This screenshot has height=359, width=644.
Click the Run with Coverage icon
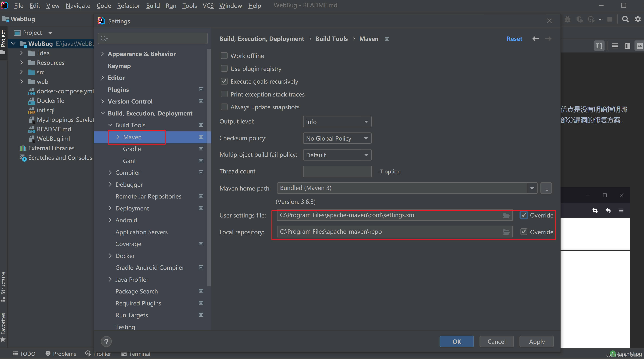[x=580, y=20]
